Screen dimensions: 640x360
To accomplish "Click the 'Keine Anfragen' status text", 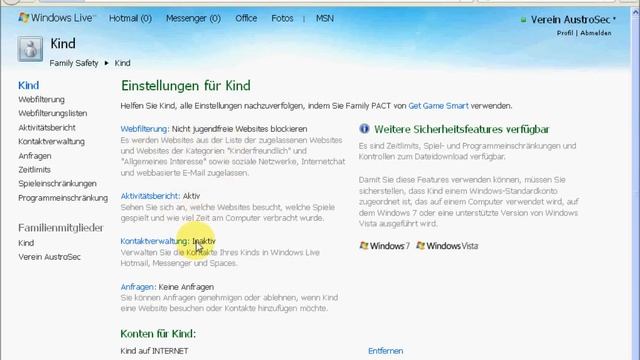I will click(x=186, y=287).
